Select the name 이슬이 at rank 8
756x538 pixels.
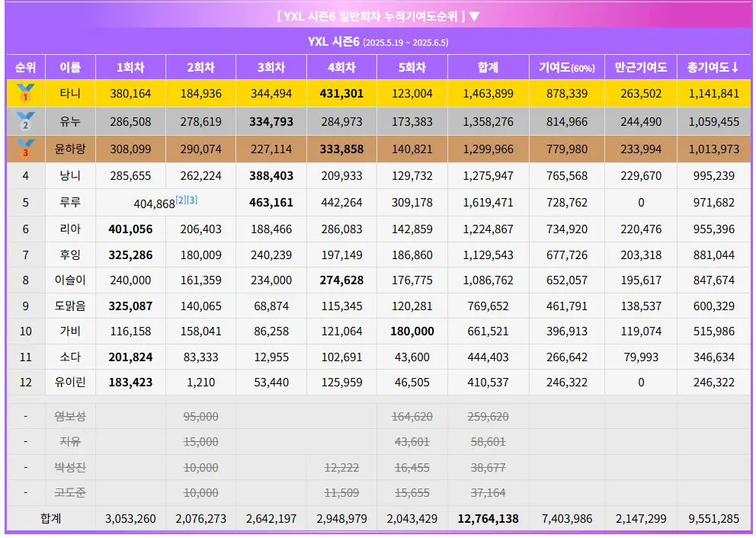point(70,280)
